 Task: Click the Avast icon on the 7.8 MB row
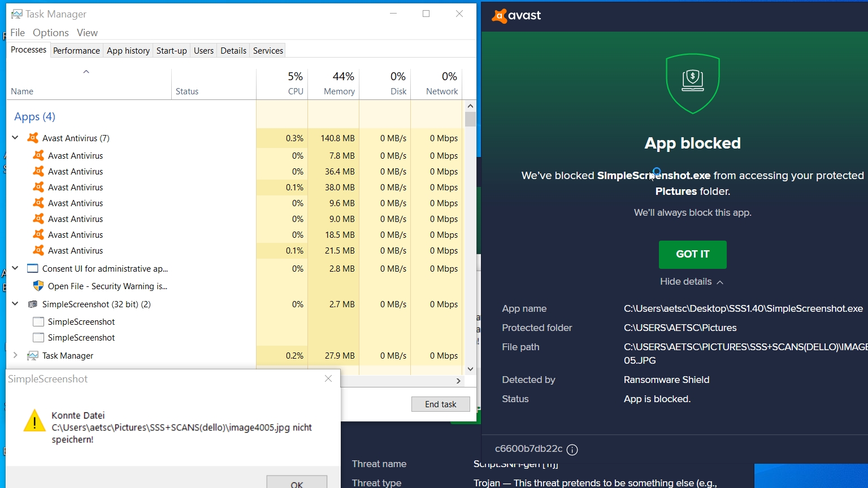click(x=38, y=155)
